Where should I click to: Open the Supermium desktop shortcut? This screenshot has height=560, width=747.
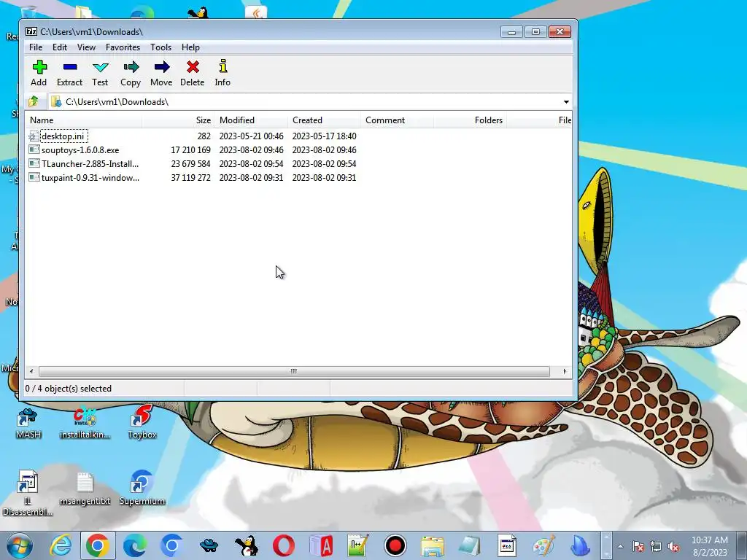(142, 489)
